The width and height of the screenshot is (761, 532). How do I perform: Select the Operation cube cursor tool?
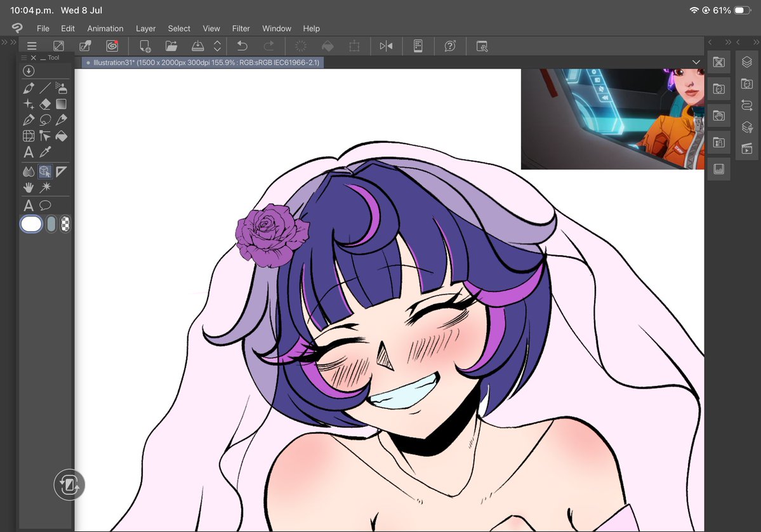click(45, 171)
